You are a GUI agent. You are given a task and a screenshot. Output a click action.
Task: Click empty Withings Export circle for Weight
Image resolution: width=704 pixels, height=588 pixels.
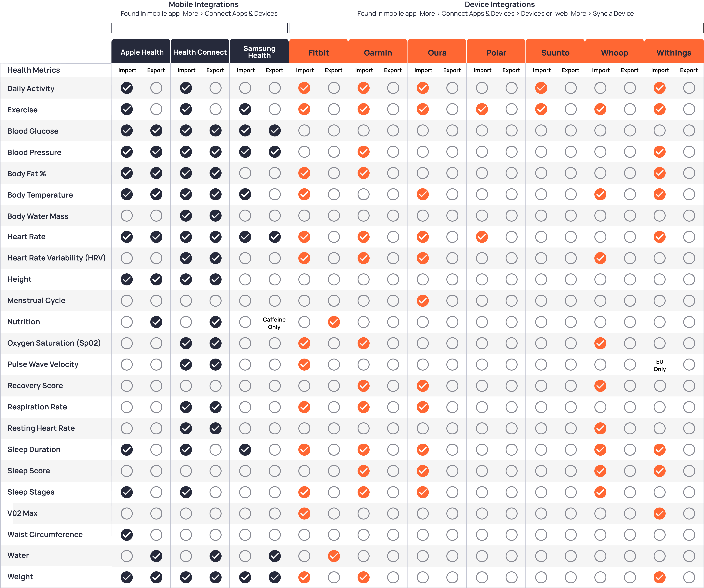tap(689, 577)
